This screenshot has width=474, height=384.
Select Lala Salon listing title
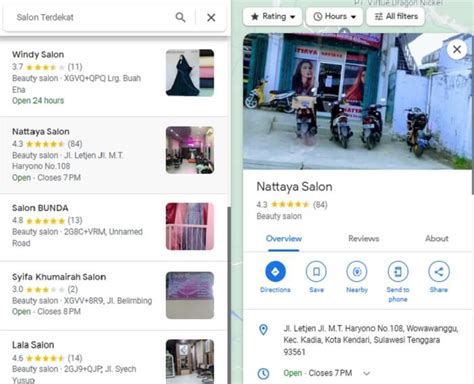33,345
